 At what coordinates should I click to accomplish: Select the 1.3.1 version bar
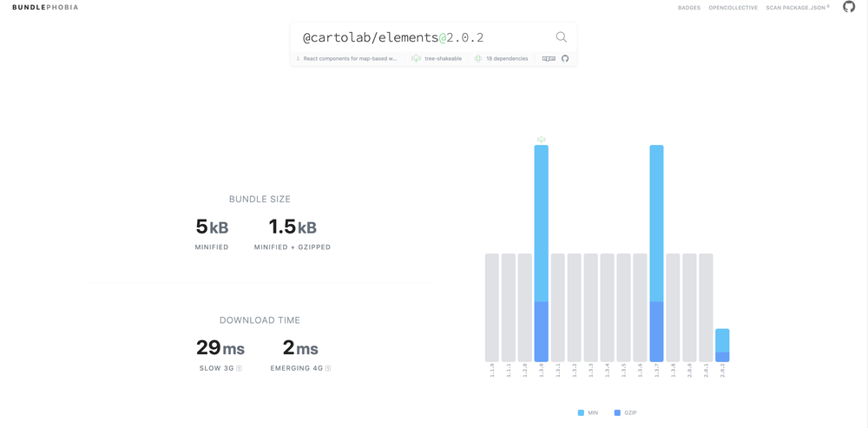point(558,307)
